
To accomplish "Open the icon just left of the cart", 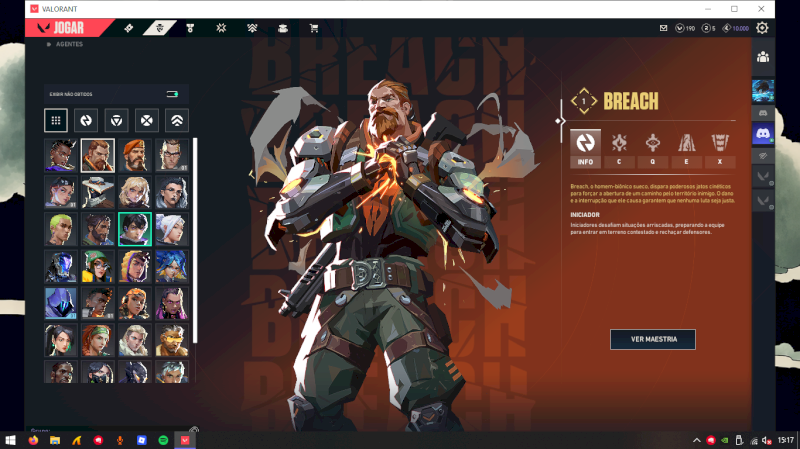I will [283, 28].
